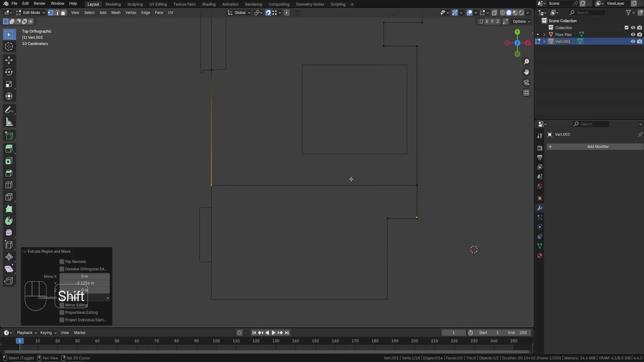Open the viewport Options dropdown

(x=522, y=21)
